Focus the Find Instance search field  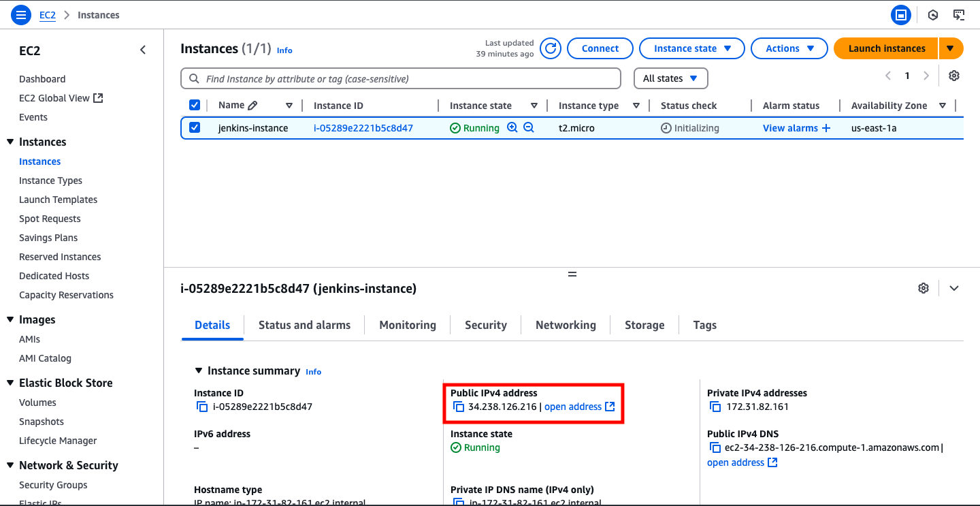[401, 78]
